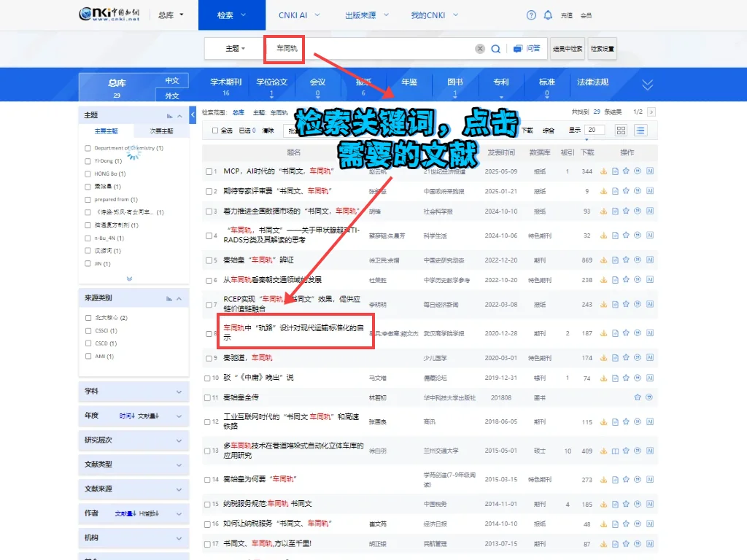Check the HONG Bo topic checkbox
The height and width of the screenshot is (560, 747).
pyautogui.click(x=87, y=174)
